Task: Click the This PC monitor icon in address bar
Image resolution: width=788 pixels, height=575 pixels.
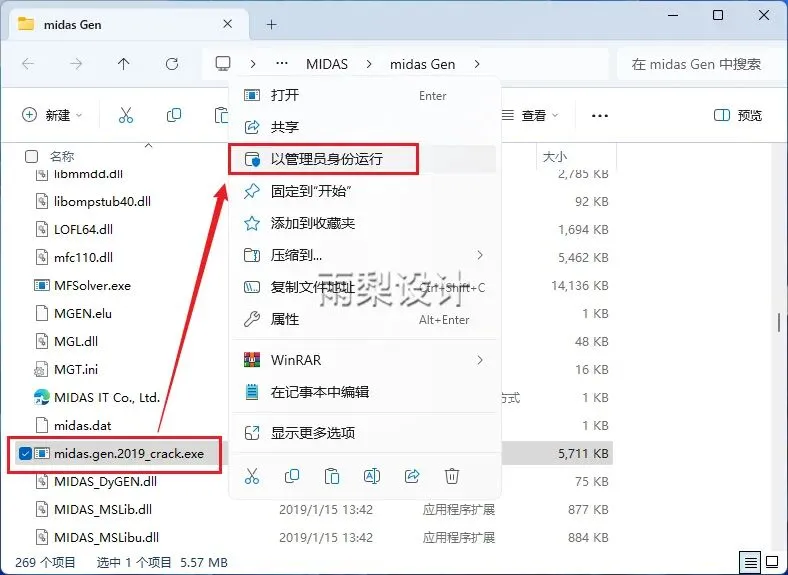Action: 223,64
